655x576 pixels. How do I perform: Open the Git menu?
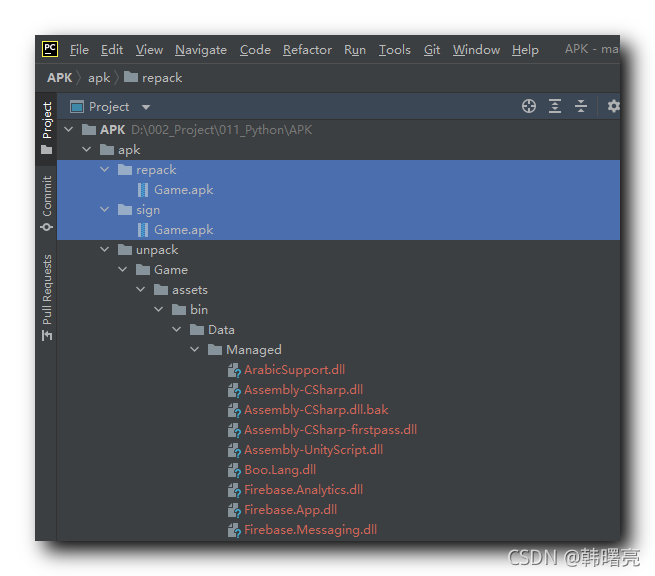432,50
